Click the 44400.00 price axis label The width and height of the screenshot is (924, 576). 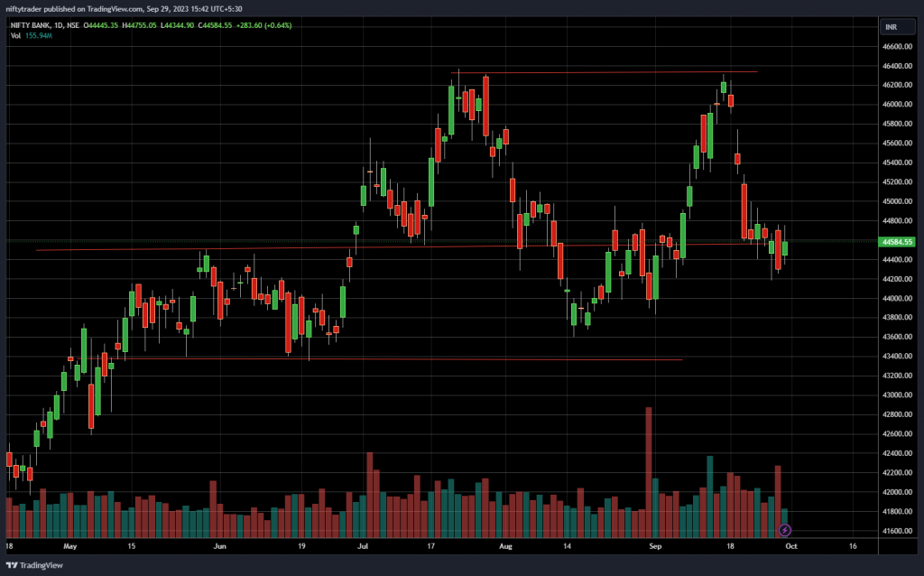(898, 259)
